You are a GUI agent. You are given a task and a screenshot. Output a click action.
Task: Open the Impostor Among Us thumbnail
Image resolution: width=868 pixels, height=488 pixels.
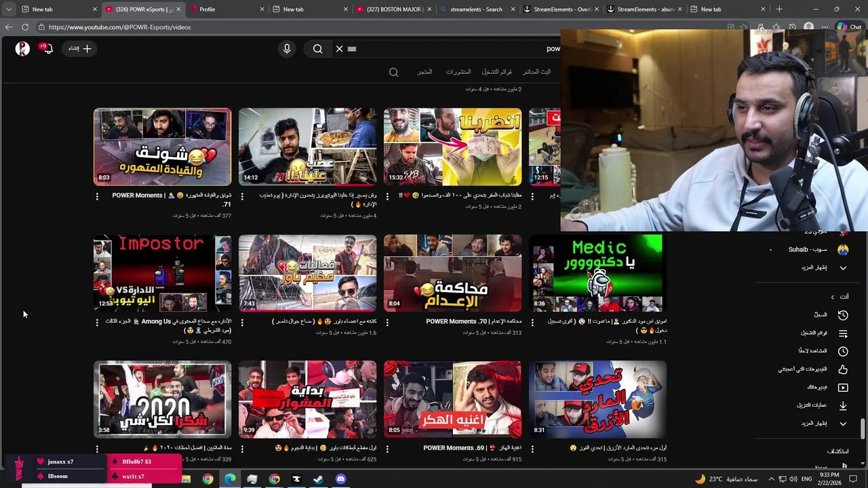click(x=162, y=273)
